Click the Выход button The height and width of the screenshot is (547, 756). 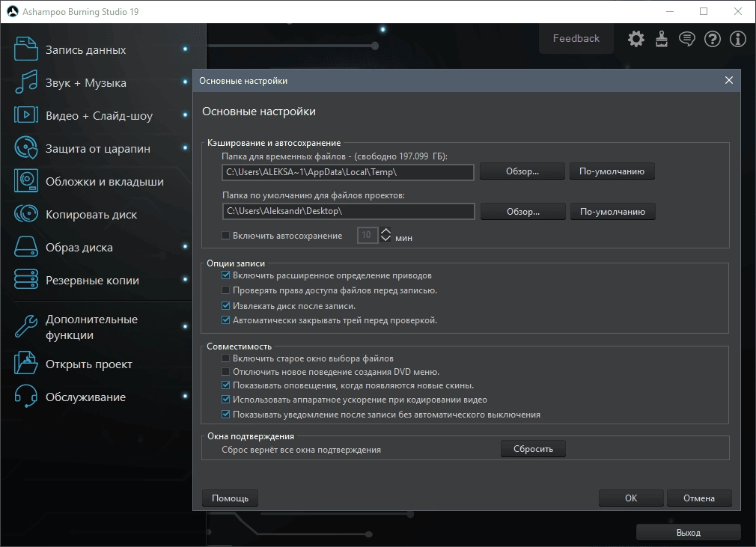(x=688, y=533)
